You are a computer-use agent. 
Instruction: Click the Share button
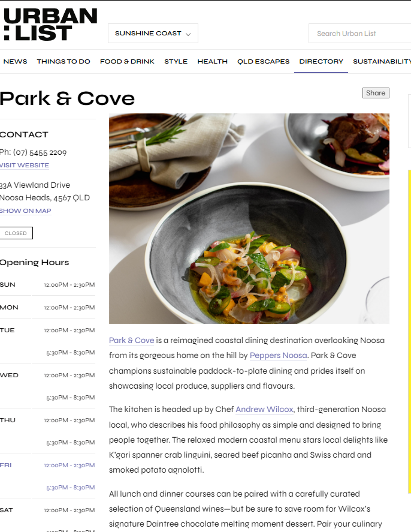coord(376,93)
